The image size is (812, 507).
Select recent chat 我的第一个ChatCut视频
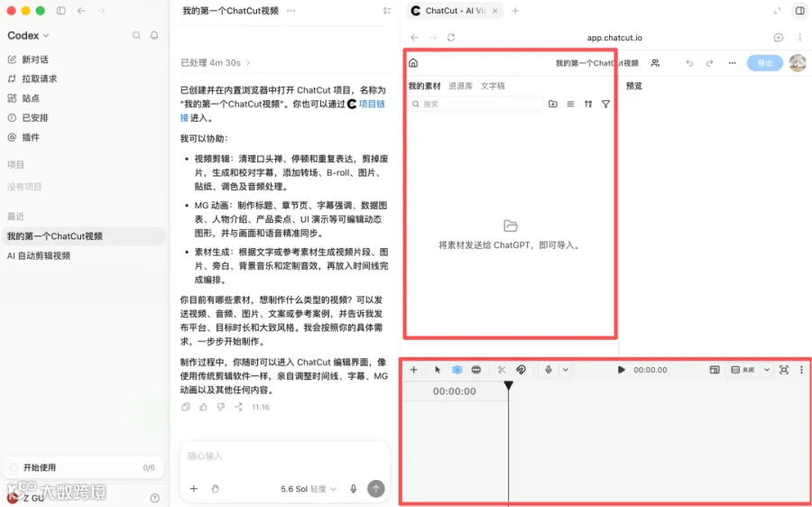(x=83, y=236)
